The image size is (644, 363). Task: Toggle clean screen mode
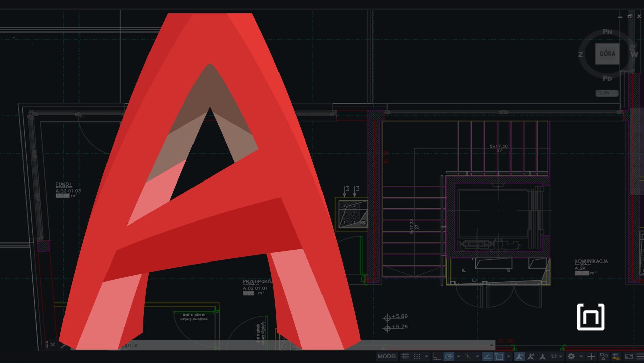click(629, 356)
